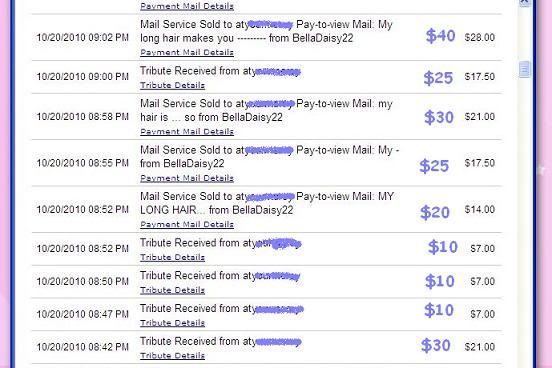Open Payment Mail Details for 08:55 PM sale

click(187, 178)
